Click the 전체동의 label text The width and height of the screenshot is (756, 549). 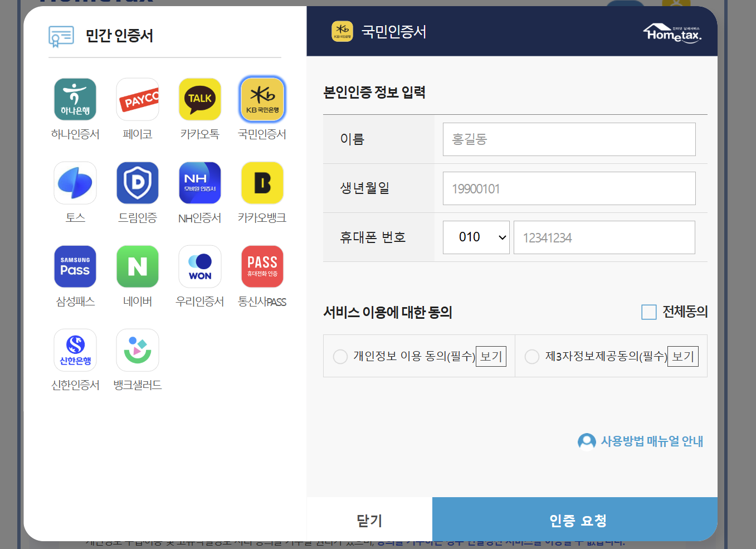pos(685,312)
